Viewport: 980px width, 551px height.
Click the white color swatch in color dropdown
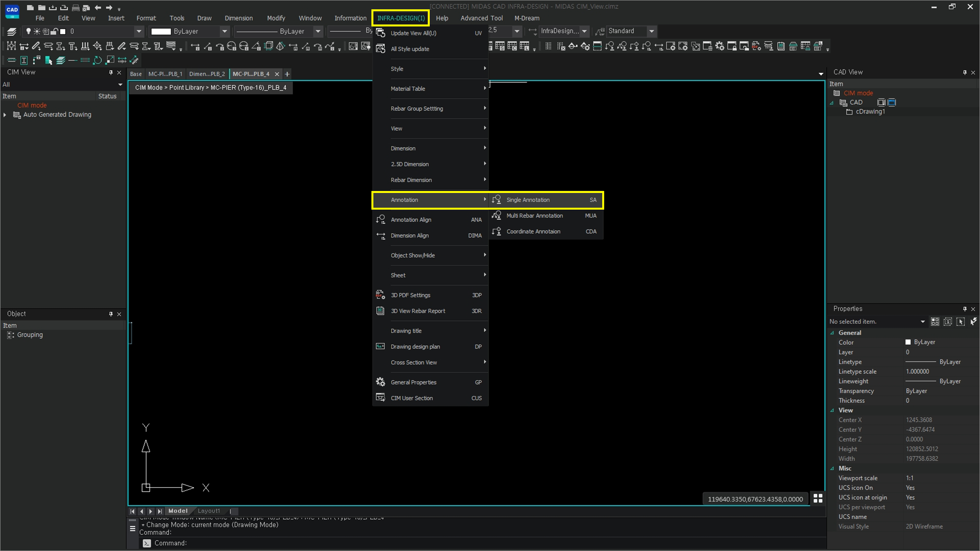point(161,31)
